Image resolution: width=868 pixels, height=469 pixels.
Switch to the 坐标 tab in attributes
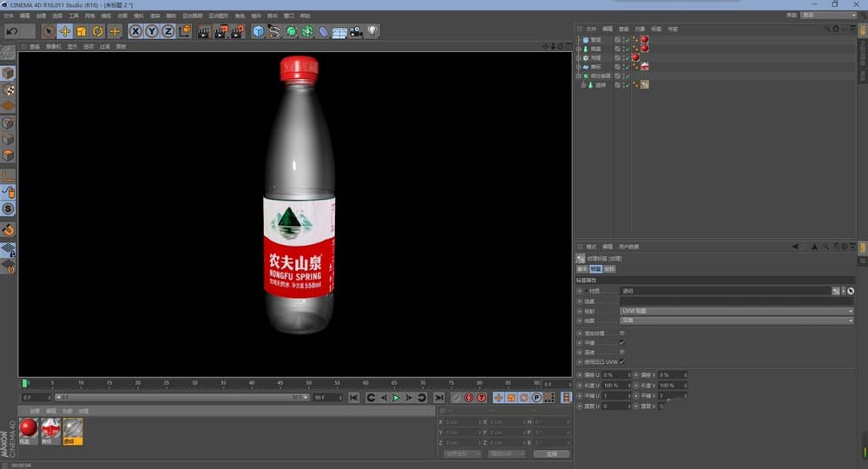608,269
